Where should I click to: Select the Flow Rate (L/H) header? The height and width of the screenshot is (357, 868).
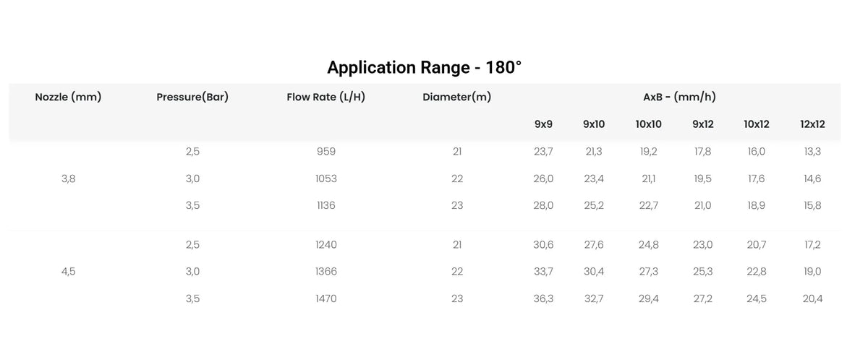tap(325, 97)
